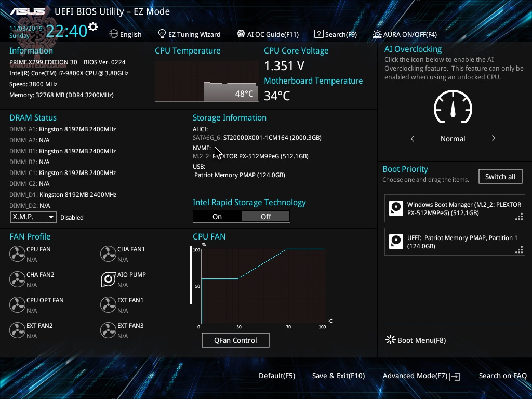Viewport: 532px width, 399px height.
Task: Open Search from the top bar
Action: pos(335,34)
